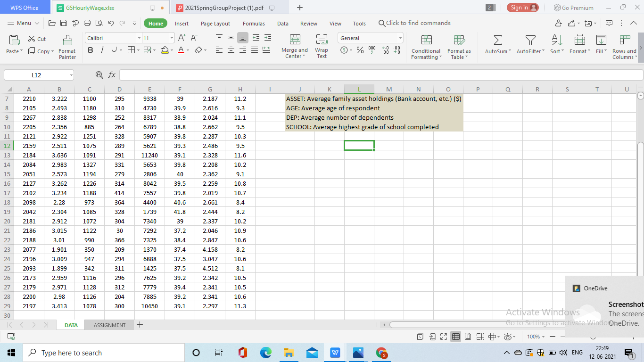The width and height of the screenshot is (644, 362).
Task: Toggle Align Left horizontal alignment
Action: [219, 50]
